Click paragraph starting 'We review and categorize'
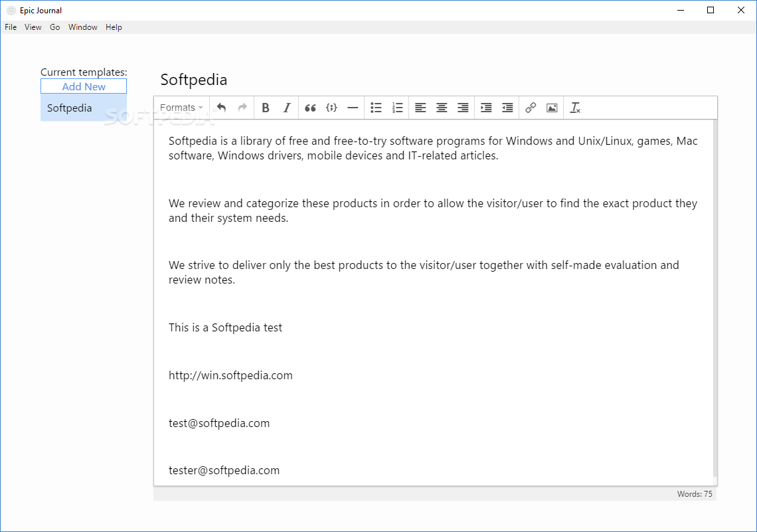The image size is (757, 532). 432,211
